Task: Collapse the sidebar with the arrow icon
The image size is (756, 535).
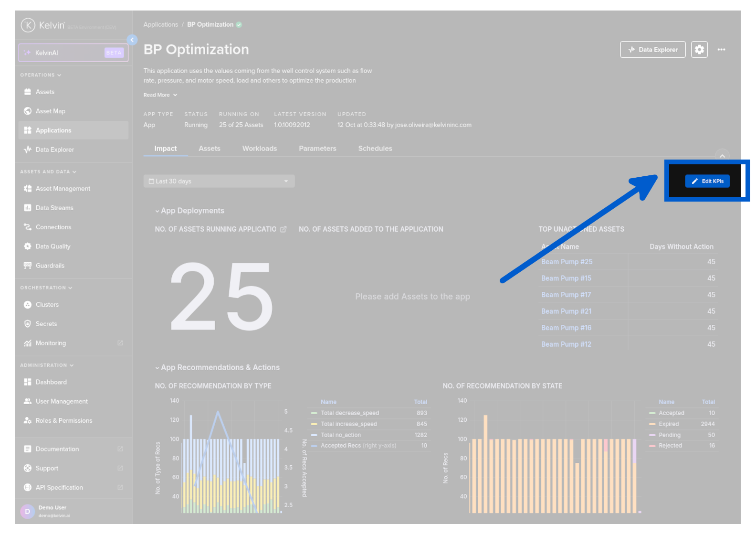Action: (x=132, y=40)
